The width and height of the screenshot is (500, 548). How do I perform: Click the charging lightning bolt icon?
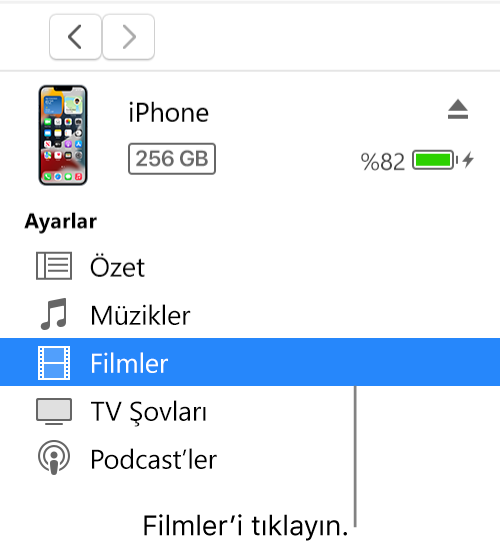coord(468,160)
